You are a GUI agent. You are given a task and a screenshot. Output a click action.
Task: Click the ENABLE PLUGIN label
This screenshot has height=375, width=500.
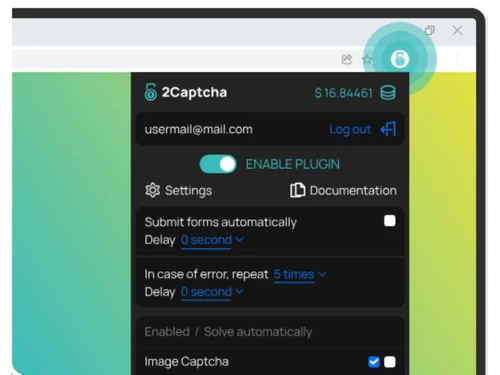point(293,164)
